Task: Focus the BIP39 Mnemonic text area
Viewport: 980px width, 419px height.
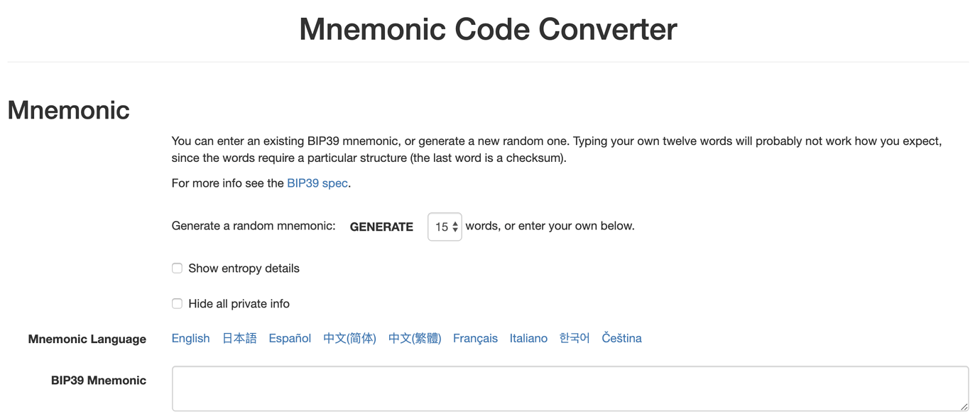Action: 570,388
